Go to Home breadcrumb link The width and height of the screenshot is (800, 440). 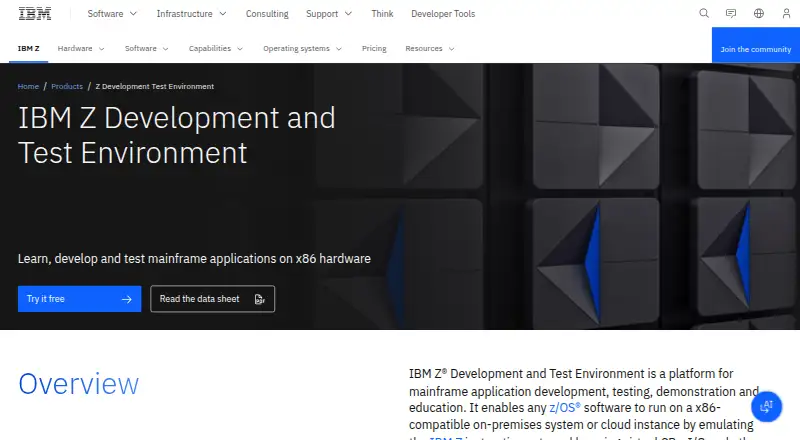pos(28,86)
